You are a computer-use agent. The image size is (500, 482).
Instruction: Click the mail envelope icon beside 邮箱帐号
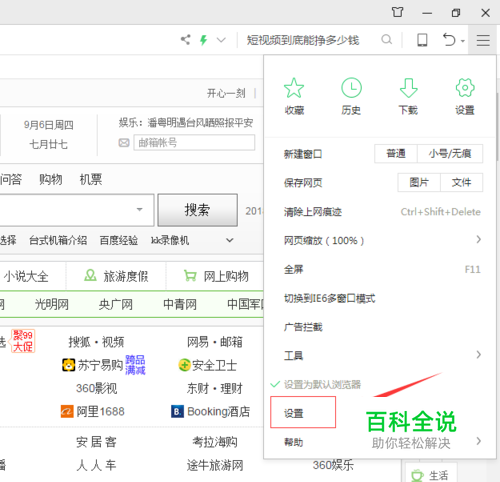[124, 143]
